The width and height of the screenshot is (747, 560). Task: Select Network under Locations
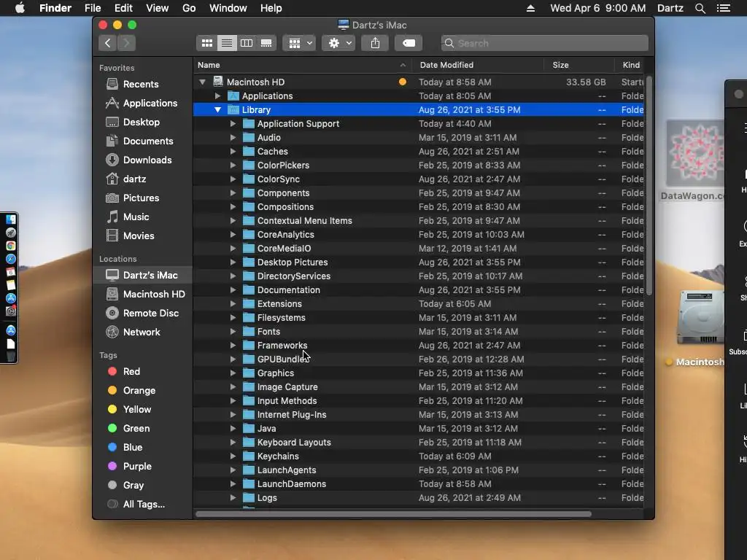click(x=142, y=332)
